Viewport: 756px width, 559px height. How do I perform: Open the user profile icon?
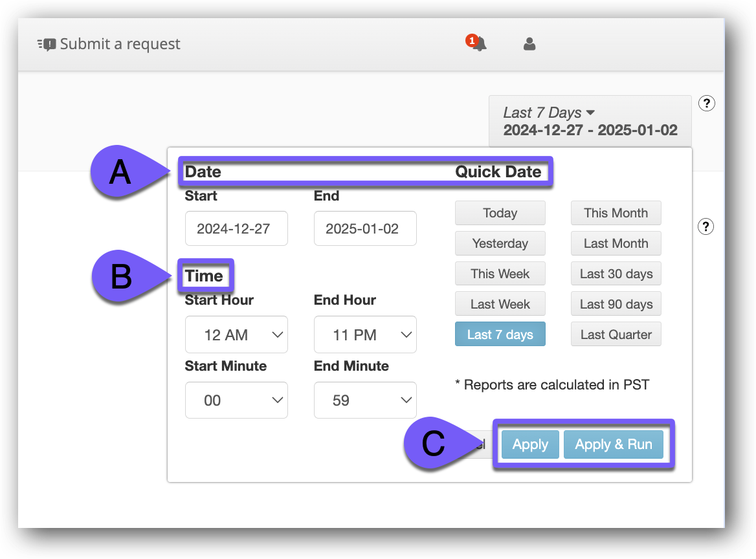529,44
